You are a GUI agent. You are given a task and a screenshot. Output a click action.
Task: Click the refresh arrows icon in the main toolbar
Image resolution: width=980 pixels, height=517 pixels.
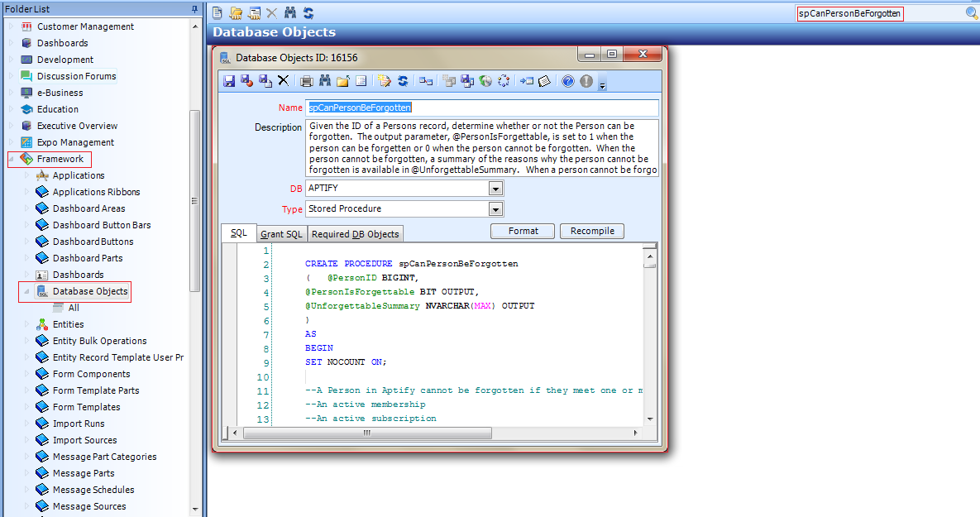(308, 12)
